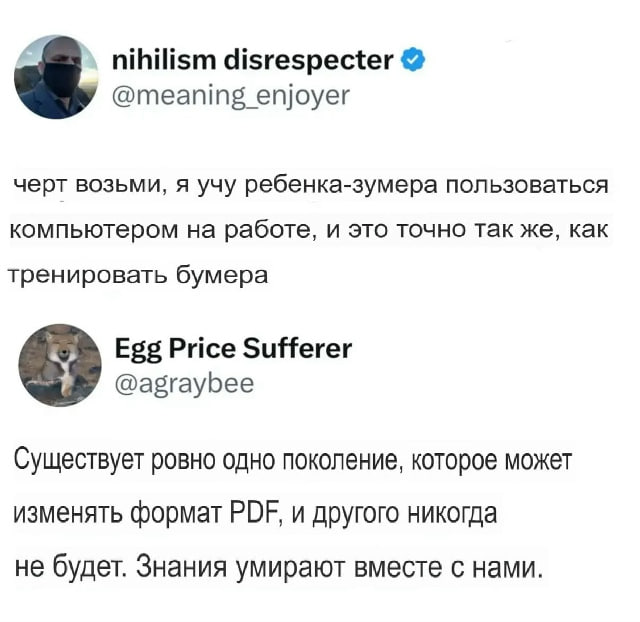This screenshot has height=622, width=640.
Task: Click the tweet line starting "черт возьми"
Action: pos(311,186)
